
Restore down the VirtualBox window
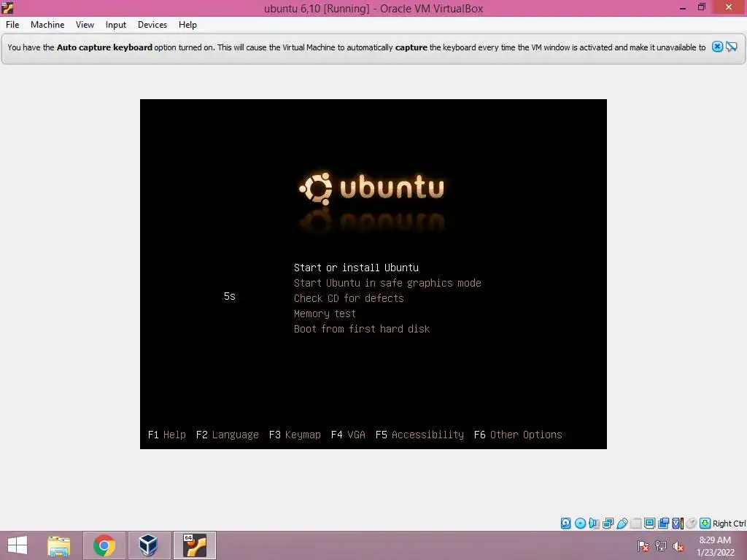pos(701,7)
